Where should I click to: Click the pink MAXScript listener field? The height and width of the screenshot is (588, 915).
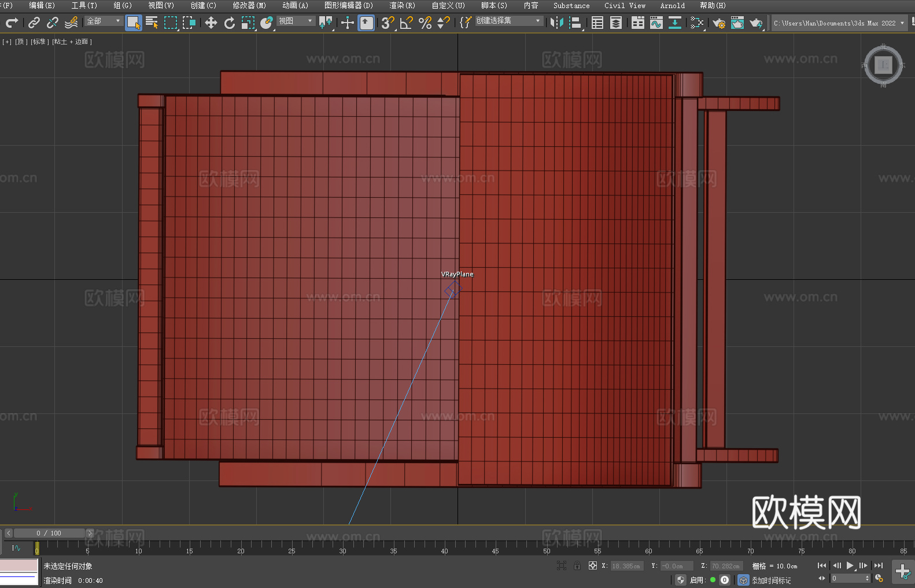tap(19, 565)
